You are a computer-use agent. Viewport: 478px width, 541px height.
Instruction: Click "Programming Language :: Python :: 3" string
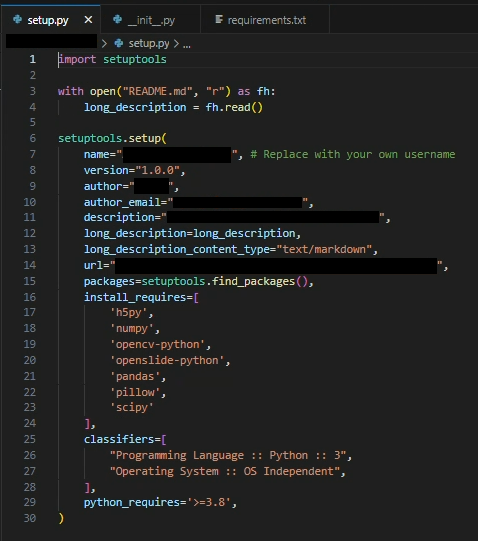pyautogui.click(x=228, y=455)
